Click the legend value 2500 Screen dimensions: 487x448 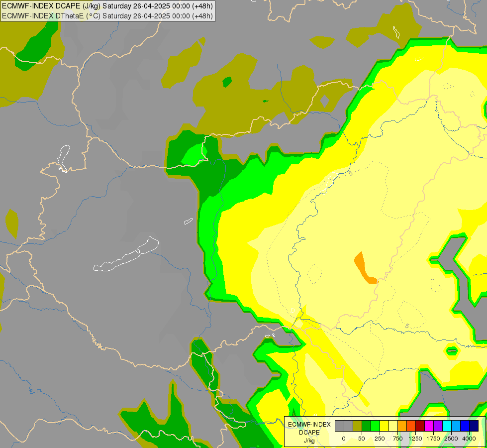pyautogui.click(x=451, y=439)
